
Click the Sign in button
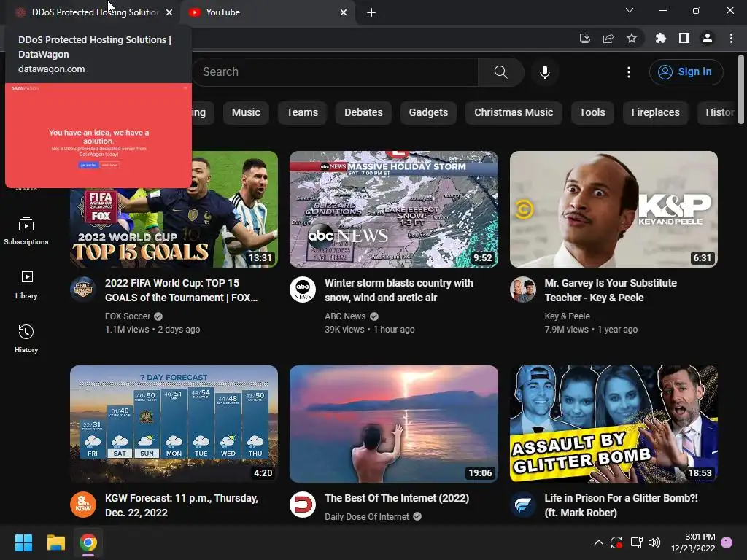tap(686, 72)
